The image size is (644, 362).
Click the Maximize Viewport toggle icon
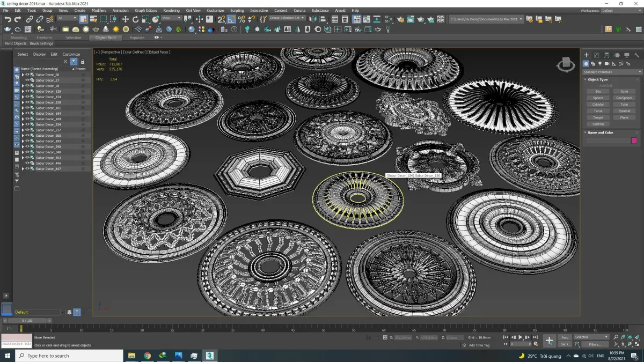[x=636, y=344]
